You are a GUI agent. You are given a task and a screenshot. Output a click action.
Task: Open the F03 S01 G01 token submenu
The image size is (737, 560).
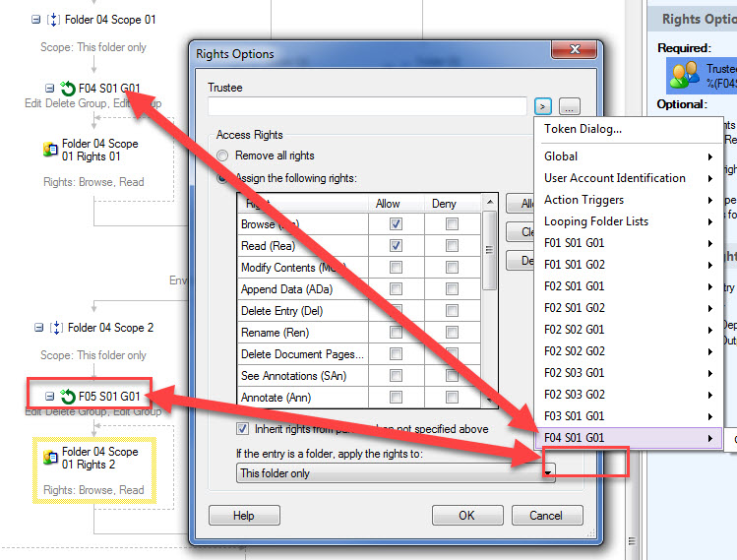point(628,416)
